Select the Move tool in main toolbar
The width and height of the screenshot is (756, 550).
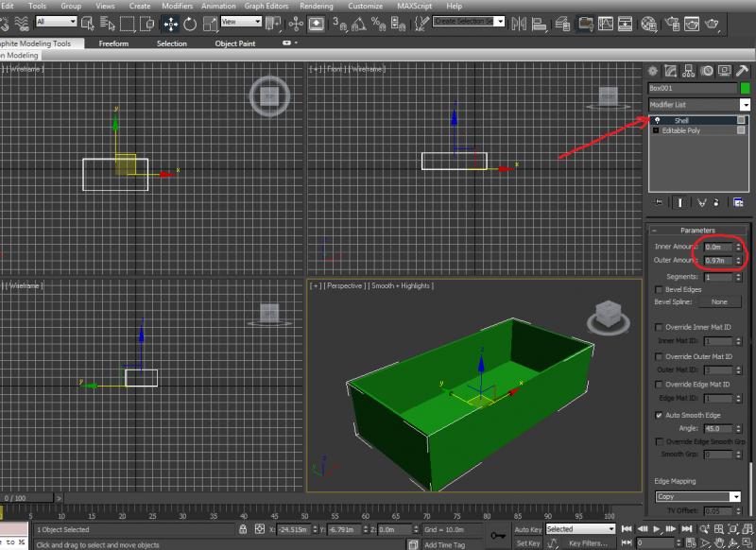pos(172,23)
